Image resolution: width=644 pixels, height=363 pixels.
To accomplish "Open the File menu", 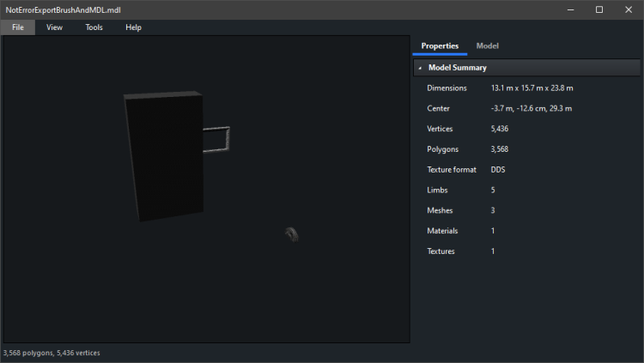I will (x=17, y=27).
